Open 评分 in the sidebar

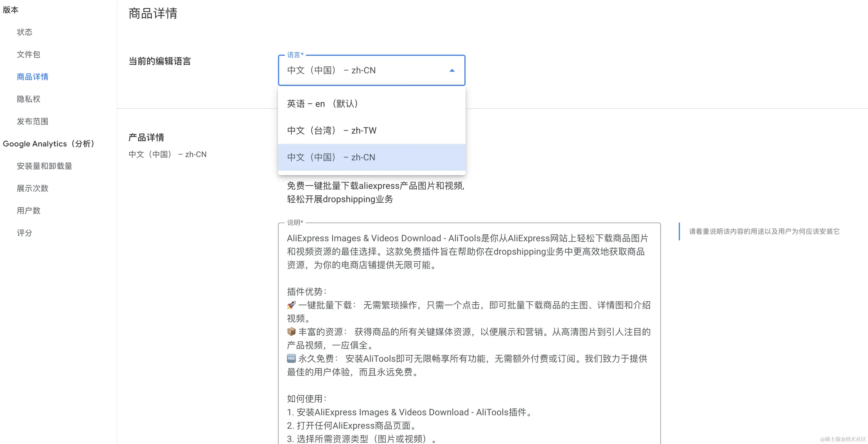(25, 233)
